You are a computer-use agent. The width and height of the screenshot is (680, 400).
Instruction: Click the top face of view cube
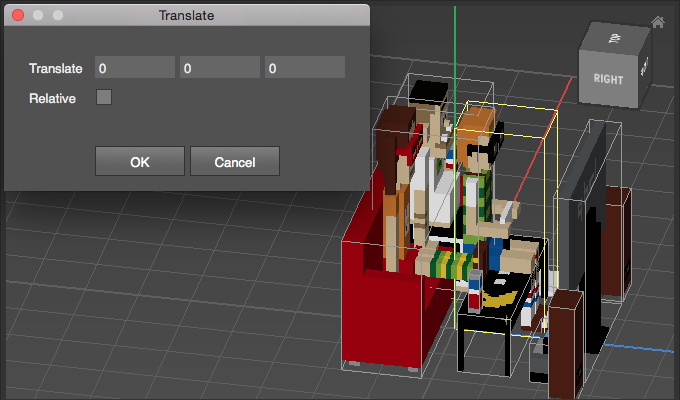tap(614, 40)
